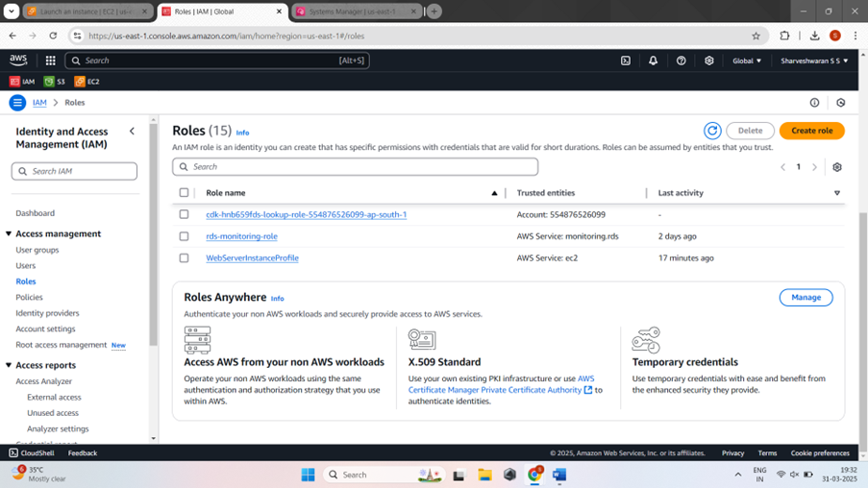
Task: Open Dashboard in IAM sidebar
Action: pos(35,213)
